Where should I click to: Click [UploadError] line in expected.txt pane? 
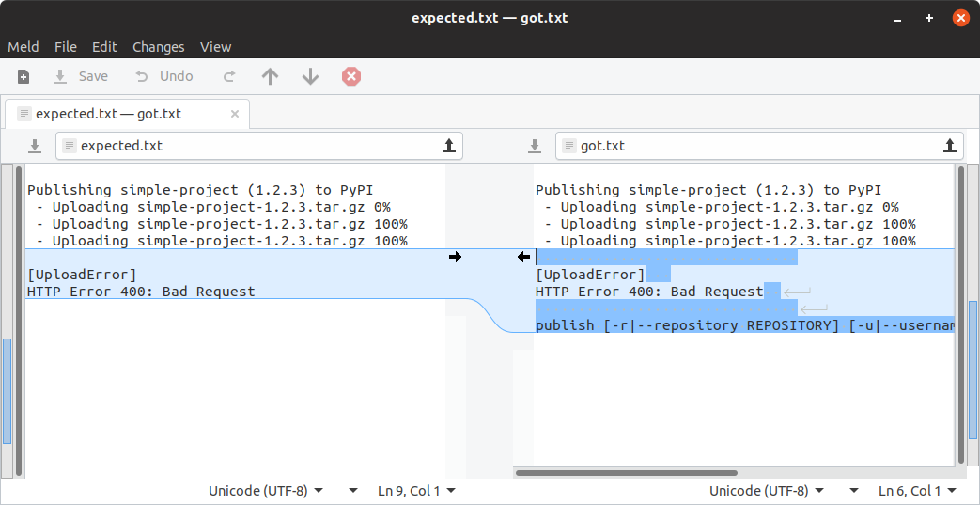tap(82, 275)
